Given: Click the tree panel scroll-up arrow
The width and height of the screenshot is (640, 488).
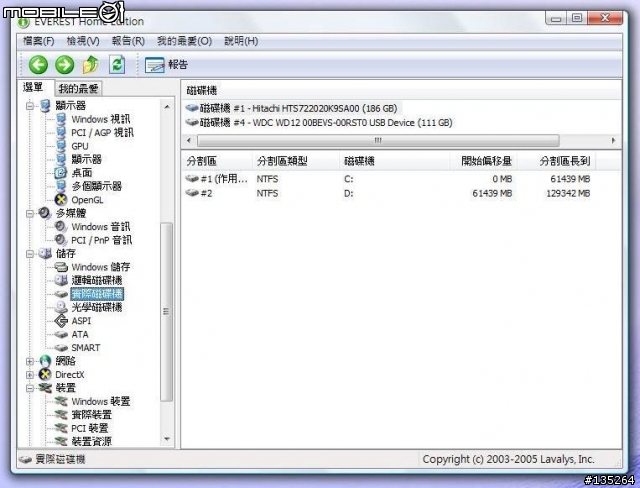Looking at the screenshot, I should [x=167, y=107].
